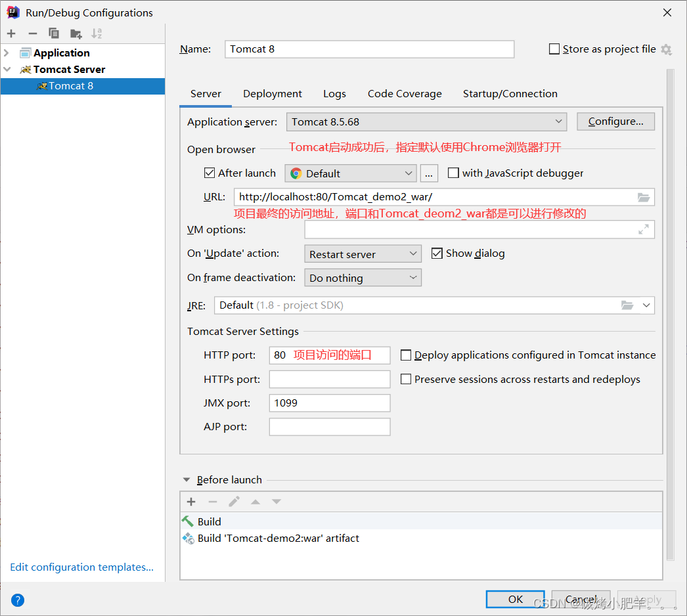Click the URL input field
Viewport: 687px width, 616px height.
[x=444, y=197]
